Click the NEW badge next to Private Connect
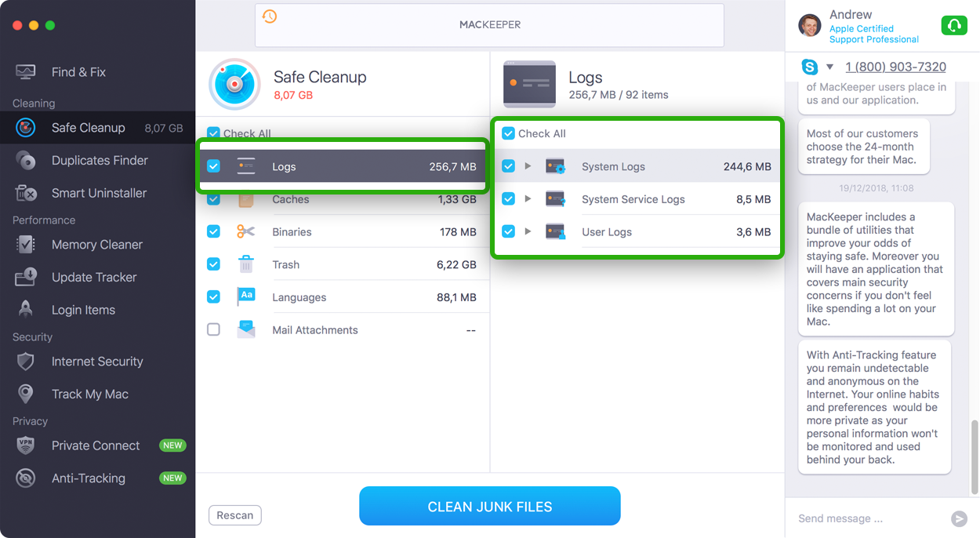Image resolution: width=980 pixels, height=538 pixels. [x=172, y=445]
